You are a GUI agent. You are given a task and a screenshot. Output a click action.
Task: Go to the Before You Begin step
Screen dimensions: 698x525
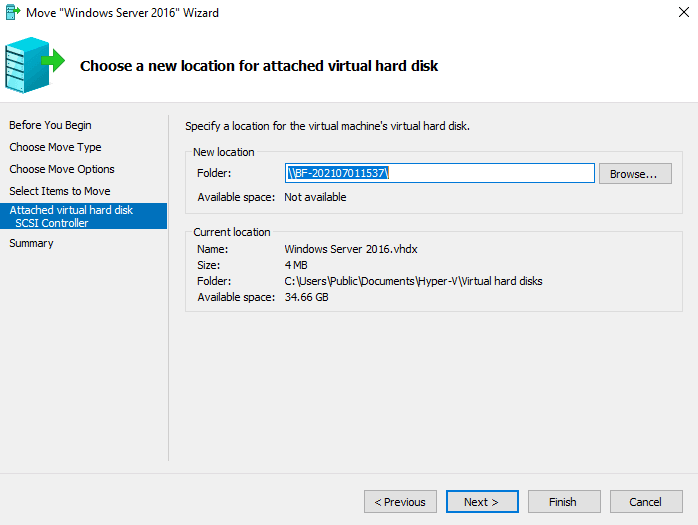coord(50,125)
